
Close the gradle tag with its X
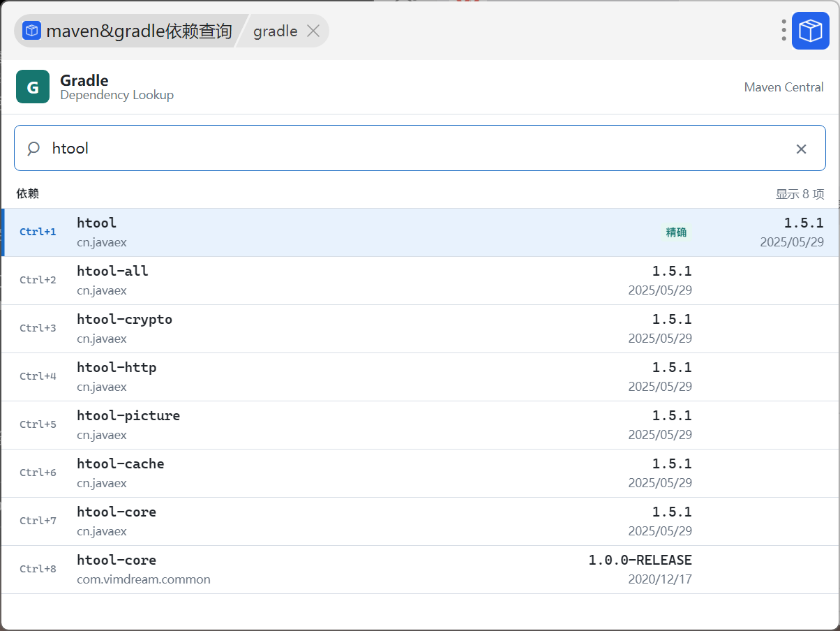point(313,31)
